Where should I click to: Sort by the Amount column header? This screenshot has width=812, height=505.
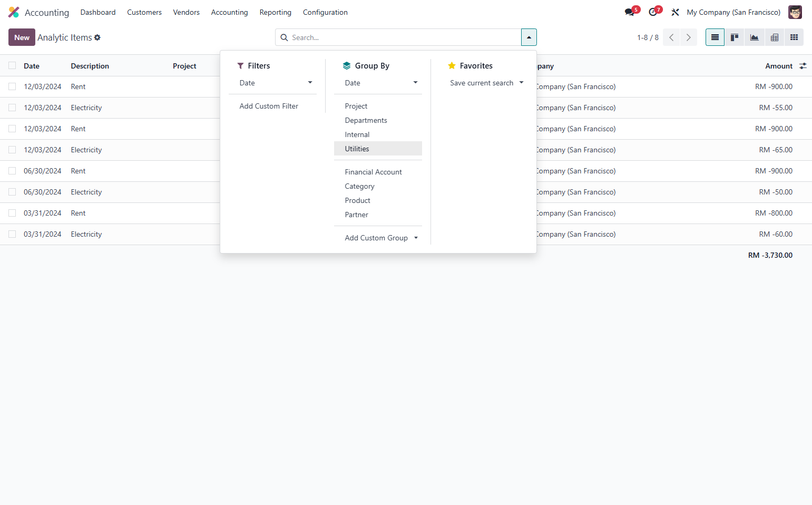tap(779, 66)
